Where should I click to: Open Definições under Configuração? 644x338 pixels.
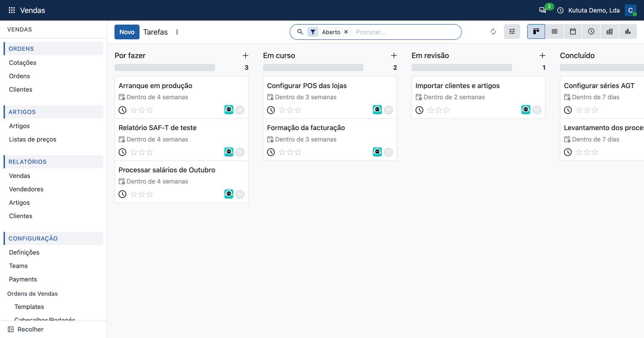click(x=24, y=253)
